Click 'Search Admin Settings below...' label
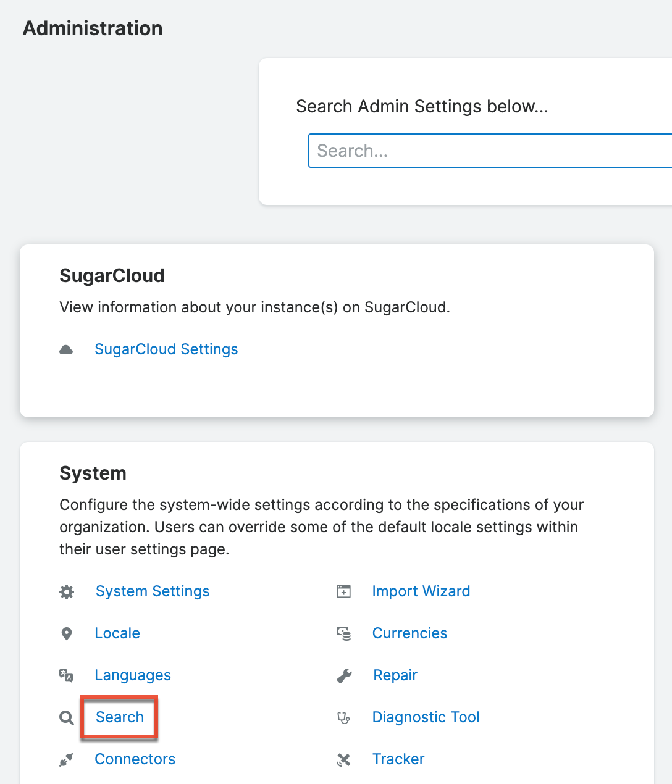 (x=422, y=106)
